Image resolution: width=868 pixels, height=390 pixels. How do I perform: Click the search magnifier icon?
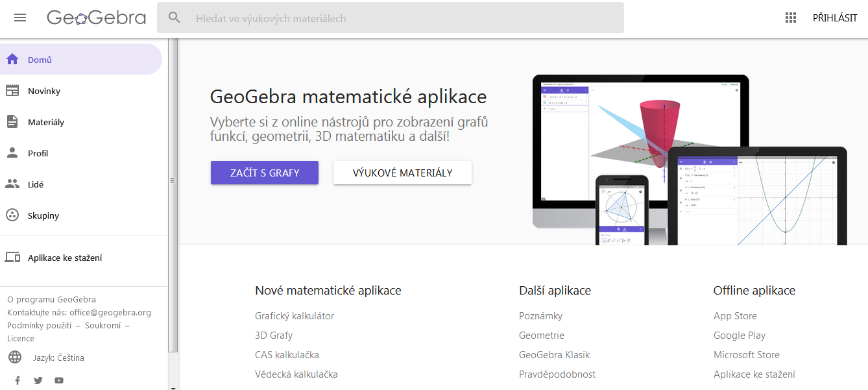click(174, 18)
